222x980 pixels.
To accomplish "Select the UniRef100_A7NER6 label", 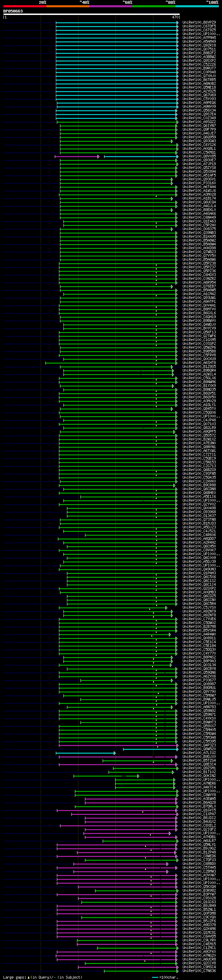I will (199, 783).
